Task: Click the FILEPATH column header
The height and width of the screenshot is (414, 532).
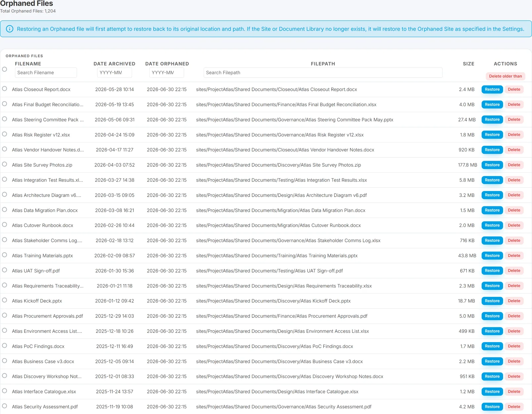Action: (x=323, y=64)
